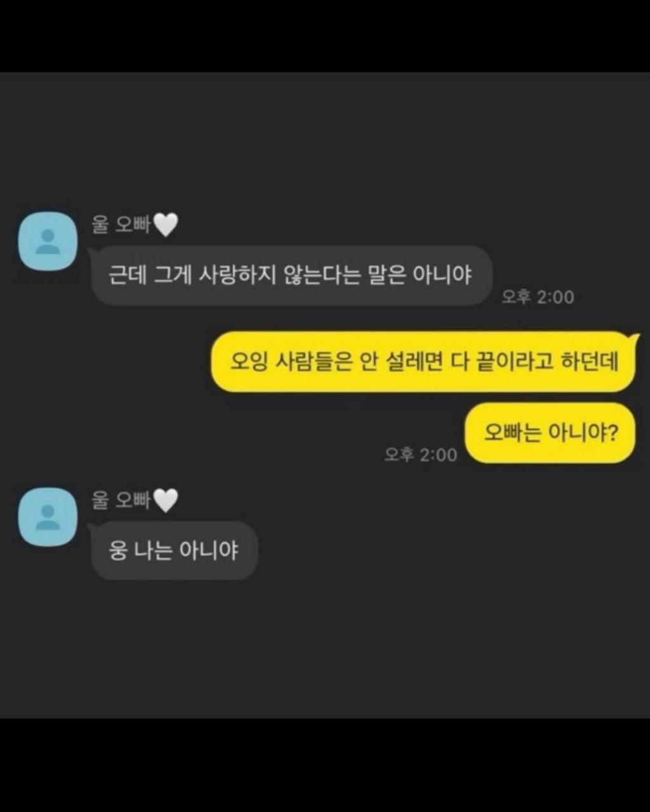Viewport: 650px width, 812px height.
Task: Tap the yellow bubble '오빠는 아니야?'
Action: click(x=550, y=433)
